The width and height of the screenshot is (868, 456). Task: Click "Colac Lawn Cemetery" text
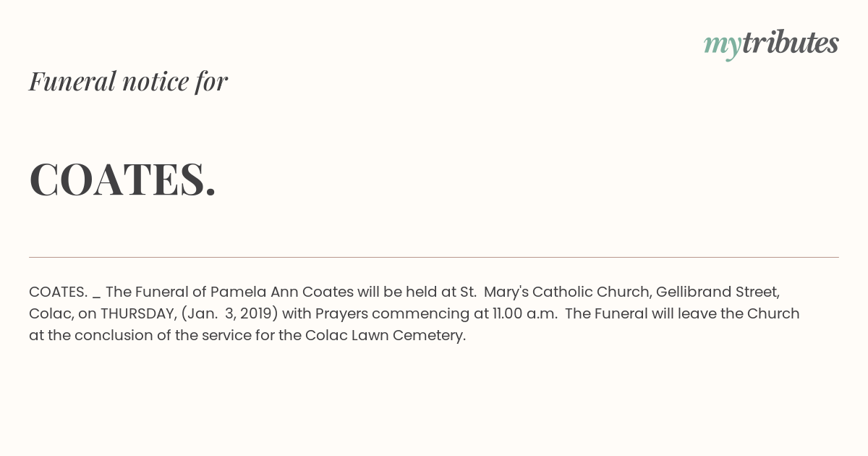[385, 335]
